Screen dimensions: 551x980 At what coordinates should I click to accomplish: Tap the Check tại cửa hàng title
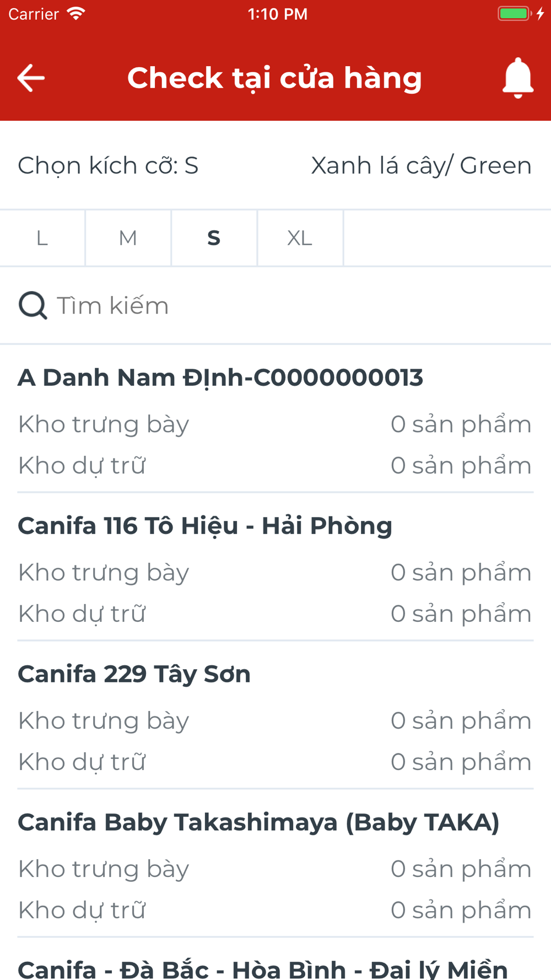coord(274,78)
